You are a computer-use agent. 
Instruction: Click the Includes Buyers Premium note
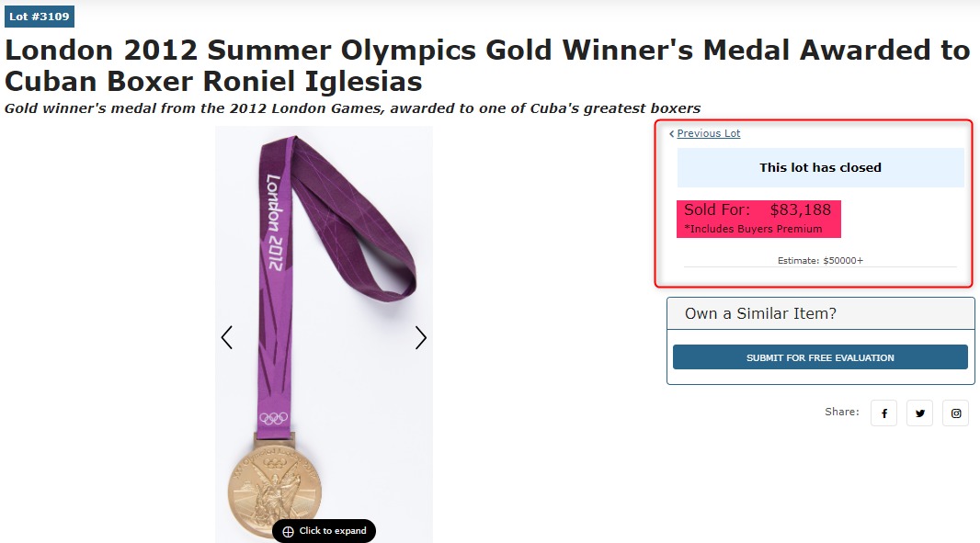[x=753, y=229]
